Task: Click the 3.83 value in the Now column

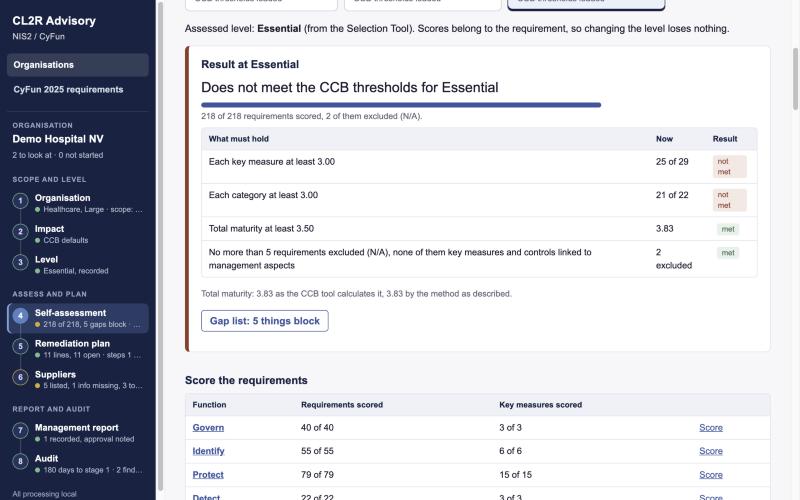Action: pyautogui.click(x=664, y=229)
